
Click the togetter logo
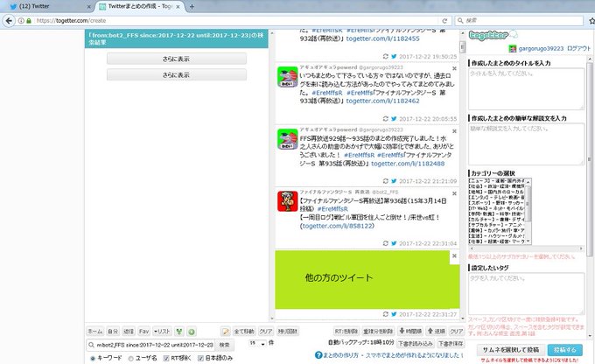(x=493, y=35)
